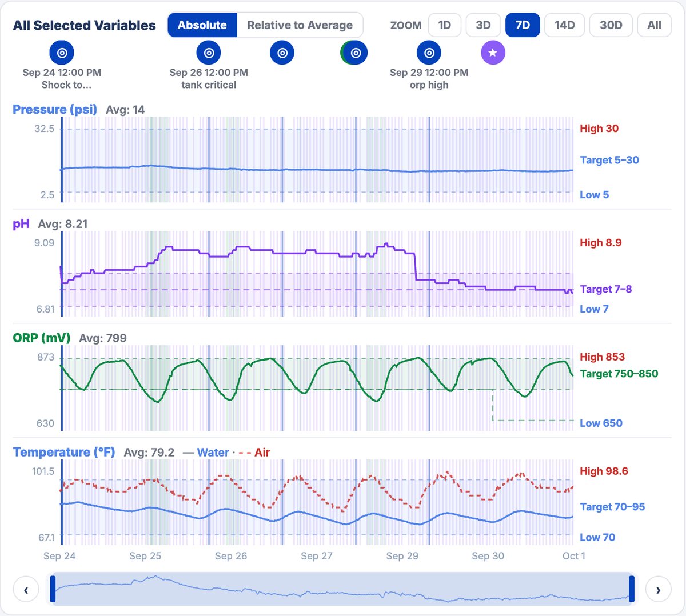Click the pH chart title
This screenshot has width=686, height=616.
21,223
